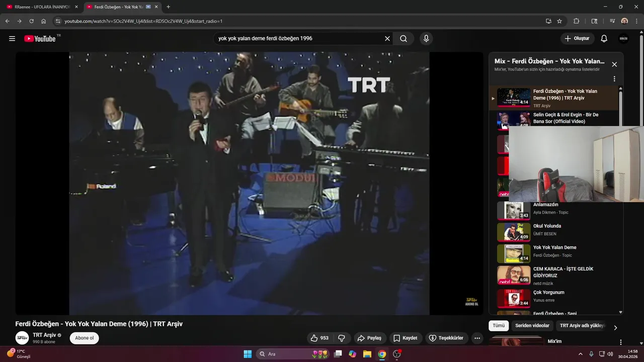Image resolution: width=644 pixels, height=362 pixels.
Task: Open YouTube notifications bell
Action: click(604, 39)
